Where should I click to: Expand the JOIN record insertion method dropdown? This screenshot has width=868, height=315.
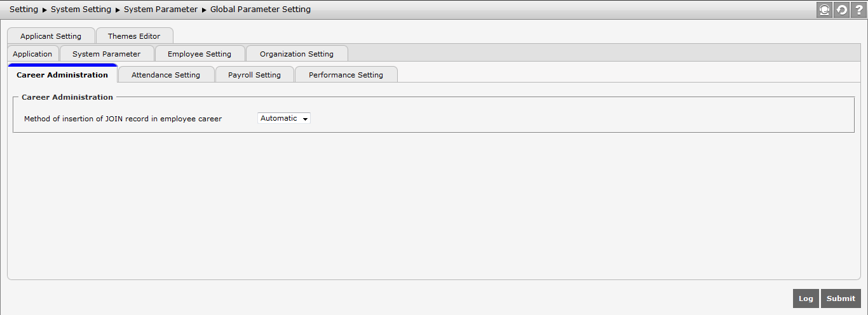point(284,118)
